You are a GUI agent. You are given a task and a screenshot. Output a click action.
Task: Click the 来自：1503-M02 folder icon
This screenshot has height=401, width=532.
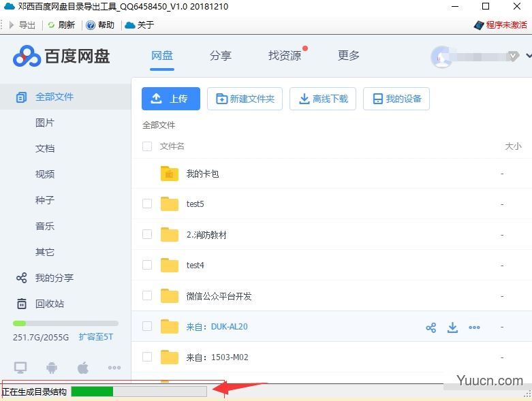click(170, 357)
